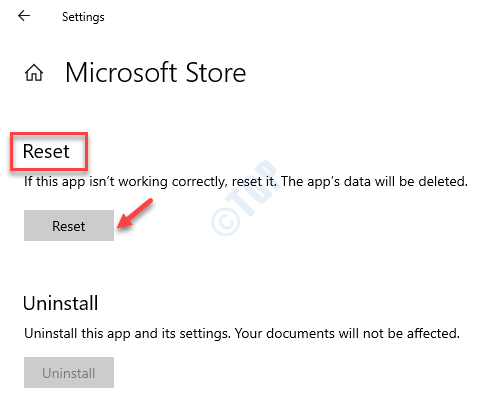The height and width of the screenshot is (400, 492).
Task: Click the Reset section heading
Action: (46, 151)
